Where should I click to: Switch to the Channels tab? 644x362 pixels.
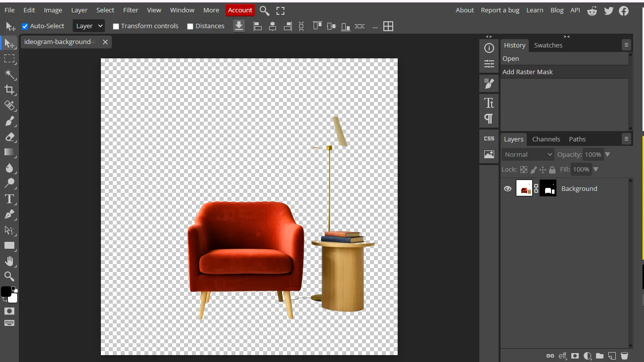click(546, 139)
